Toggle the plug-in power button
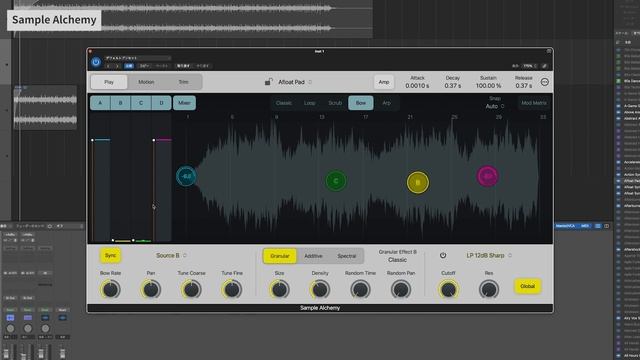 tap(96, 62)
